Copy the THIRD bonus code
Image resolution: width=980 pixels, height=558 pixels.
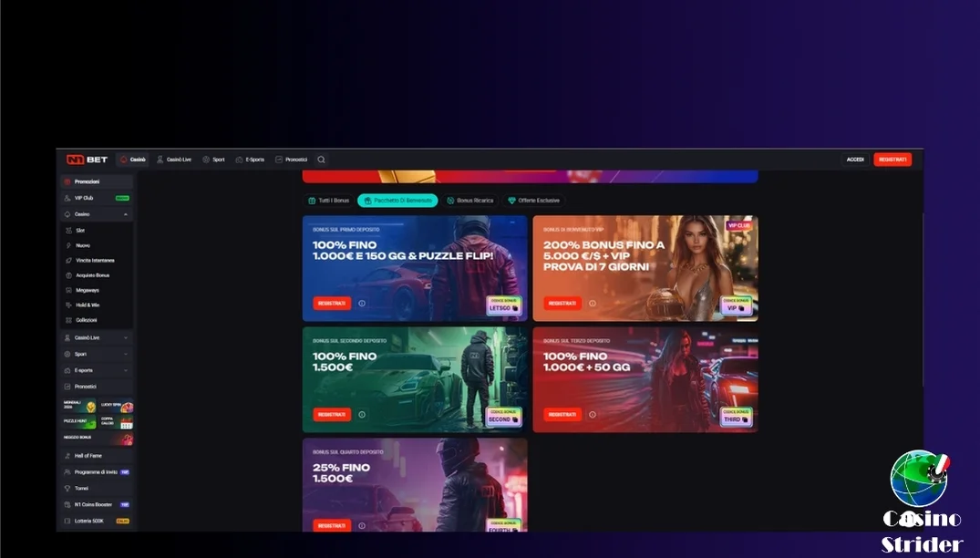736,417
